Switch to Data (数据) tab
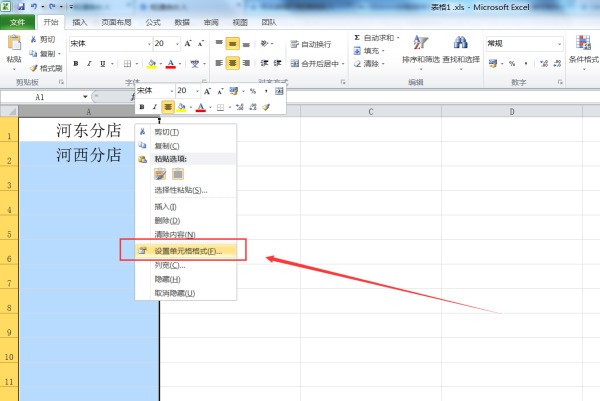Image resolution: width=600 pixels, height=401 pixels. pyautogui.click(x=182, y=22)
